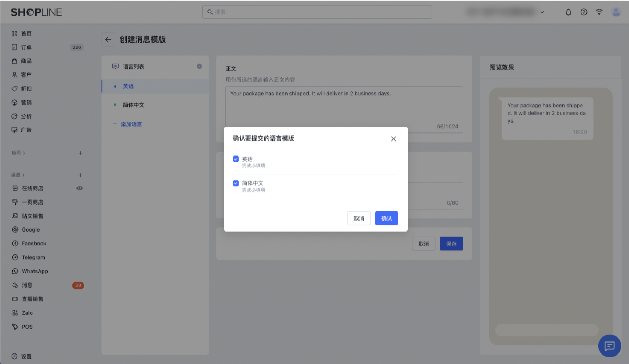Select 简体中文 in the language list
This screenshot has width=629, height=364.
155,105
